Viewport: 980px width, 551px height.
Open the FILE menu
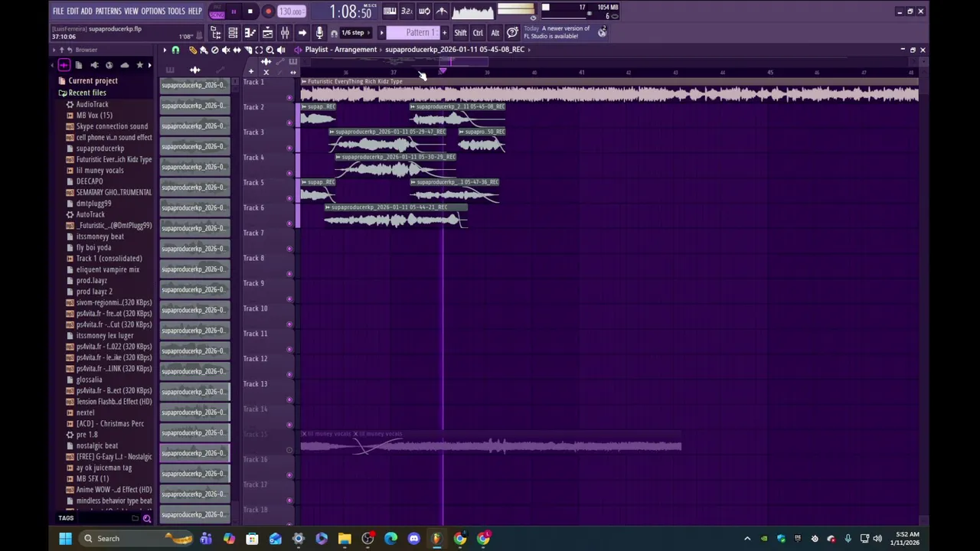pyautogui.click(x=57, y=11)
